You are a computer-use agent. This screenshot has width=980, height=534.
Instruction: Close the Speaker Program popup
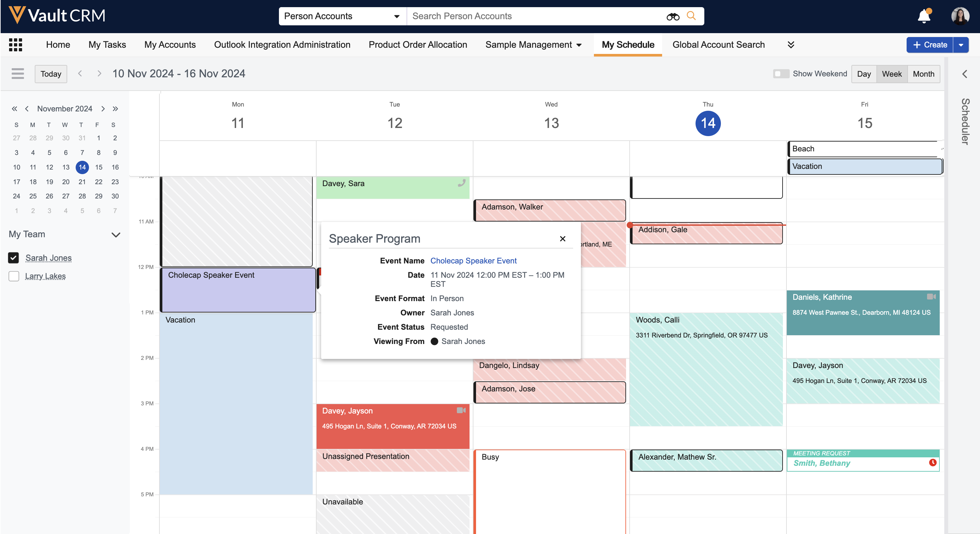point(562,239)
